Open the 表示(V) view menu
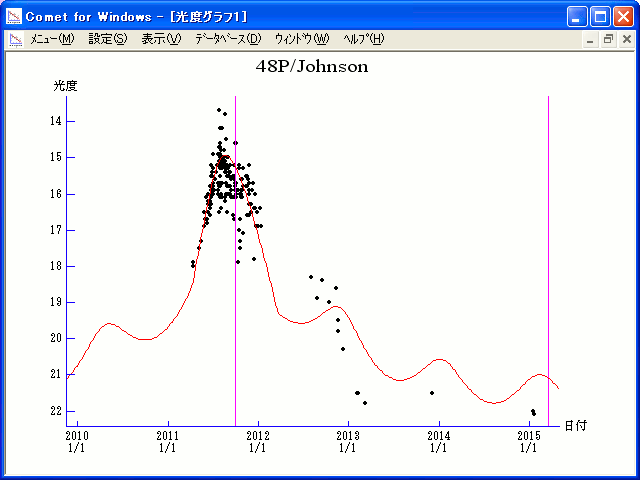This screenshot has height=480, width=640. (161, 39)
